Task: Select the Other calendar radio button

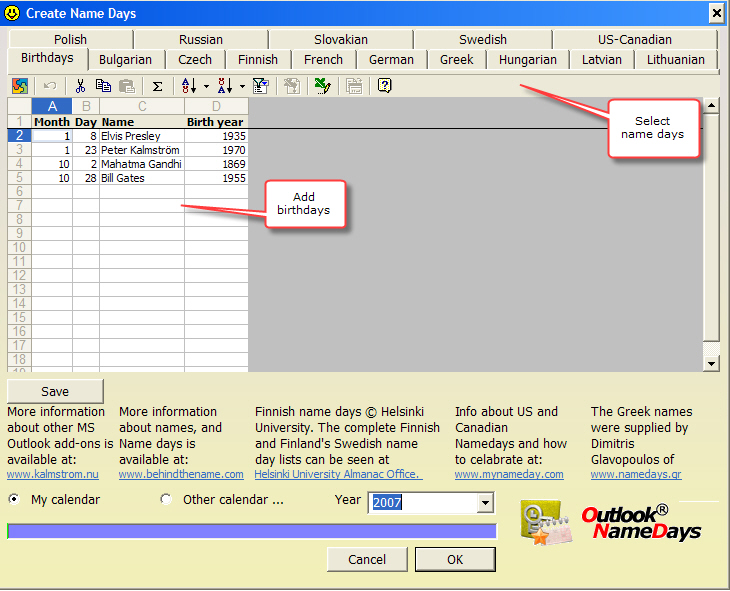Action: (x=166, y=499)
